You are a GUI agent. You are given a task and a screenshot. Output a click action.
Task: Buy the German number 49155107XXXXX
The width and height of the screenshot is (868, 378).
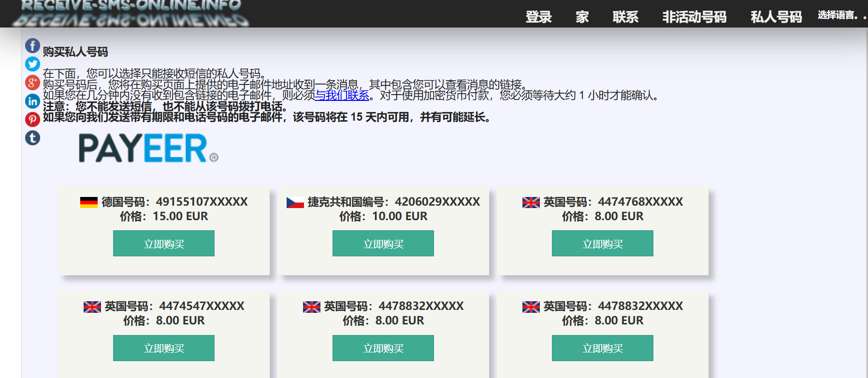click(164, 243)
